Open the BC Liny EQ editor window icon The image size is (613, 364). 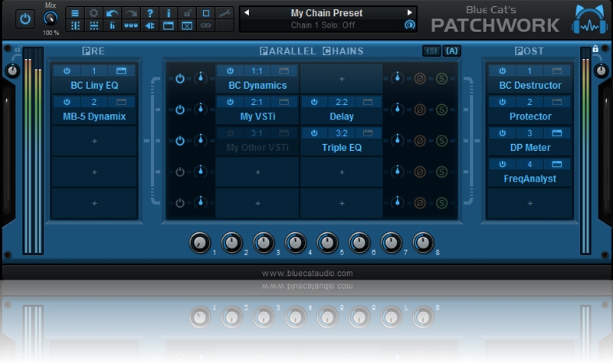pos(123,71)
